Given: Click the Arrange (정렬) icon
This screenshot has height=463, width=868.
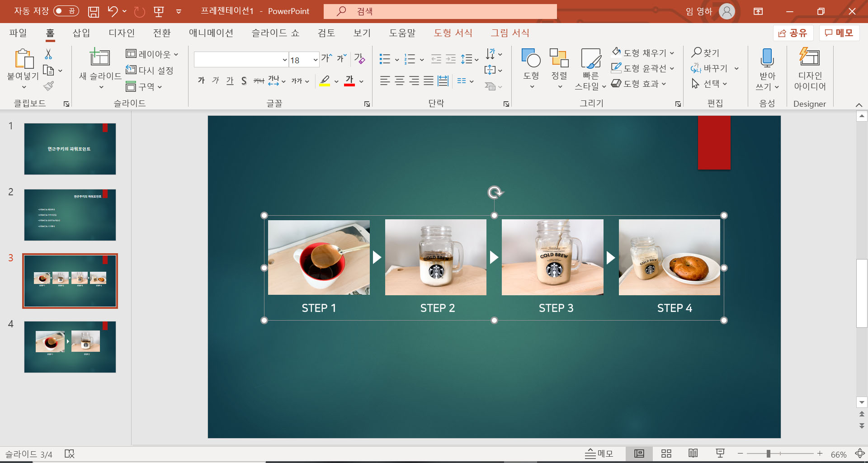Looking at the screenshot, I should coord(559,58).
